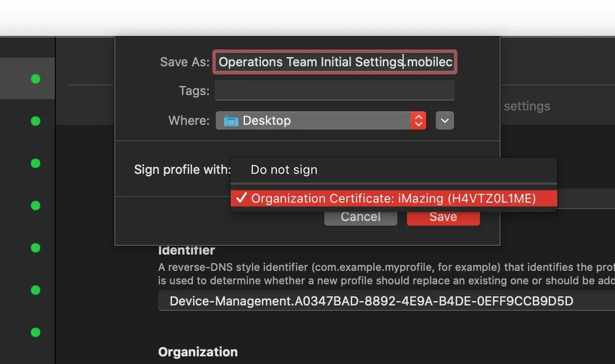Expand the save dialog using the chevron button

(x=444, y=121)
